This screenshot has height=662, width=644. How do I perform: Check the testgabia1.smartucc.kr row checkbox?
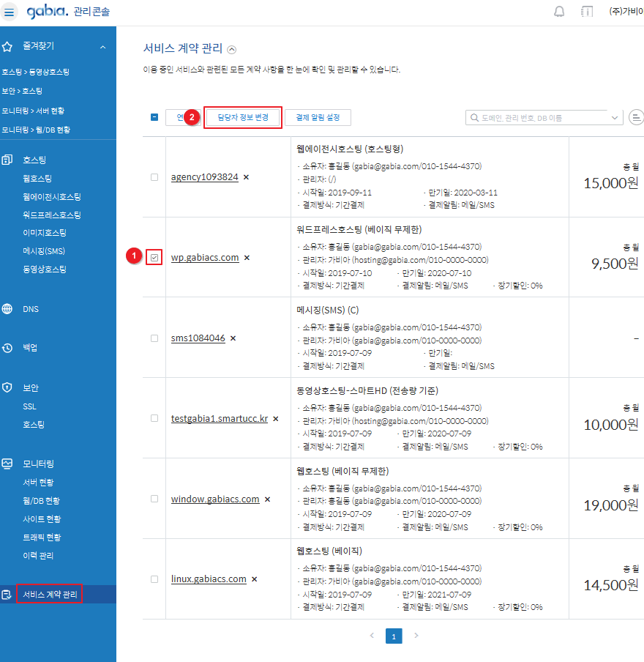tap(154, 418)
